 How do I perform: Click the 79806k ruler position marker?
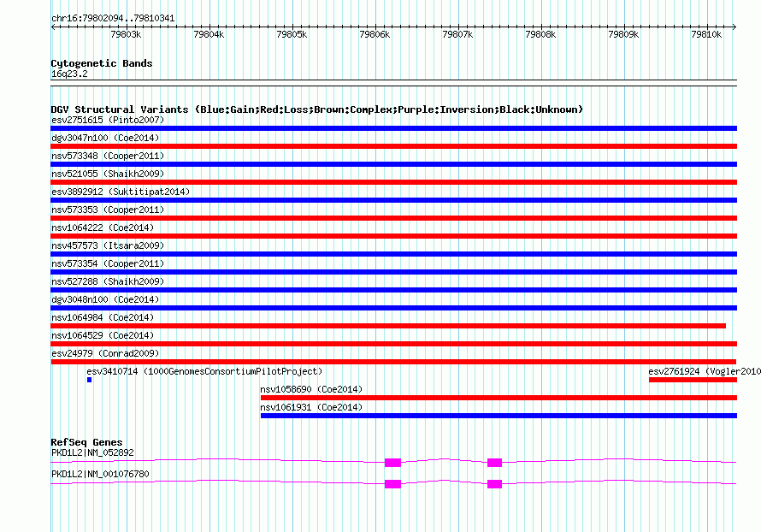click(x=375, y=34)
